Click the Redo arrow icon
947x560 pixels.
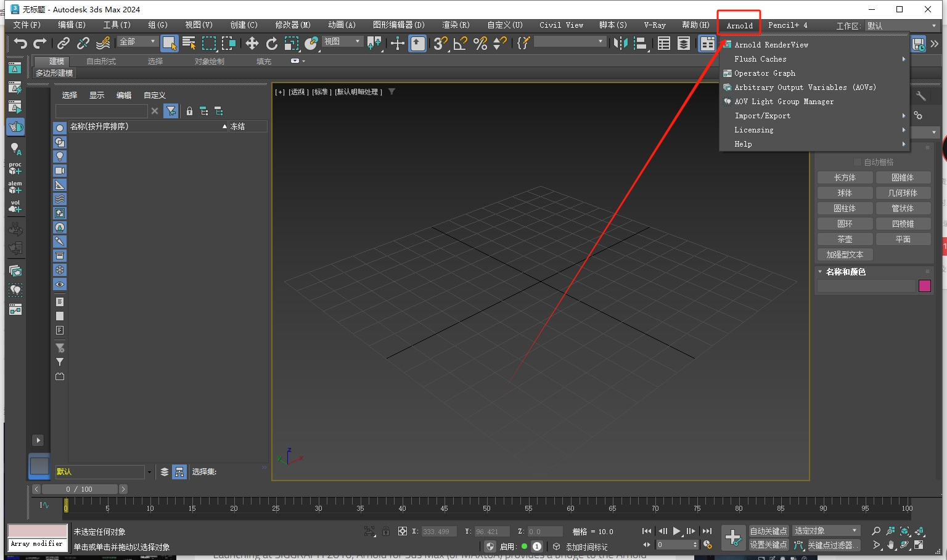40,43
